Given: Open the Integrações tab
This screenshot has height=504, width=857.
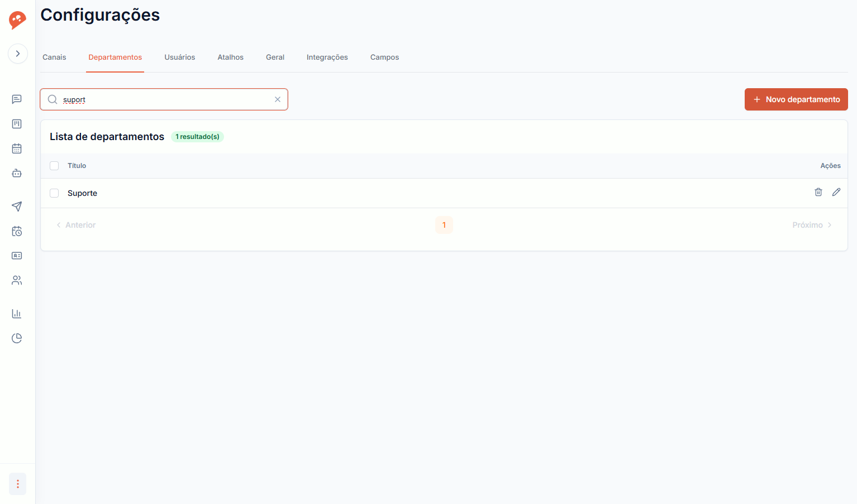Looking at the screenshot, I should coord(327,57).
